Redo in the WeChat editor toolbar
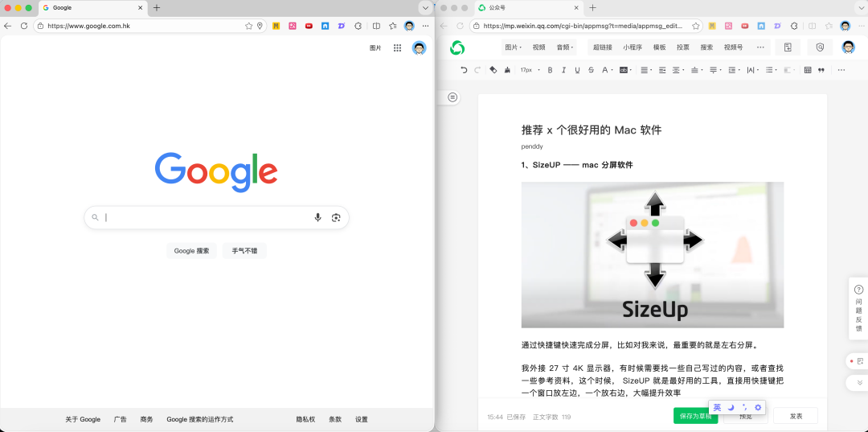868x432 pixels. click(477, 70)
